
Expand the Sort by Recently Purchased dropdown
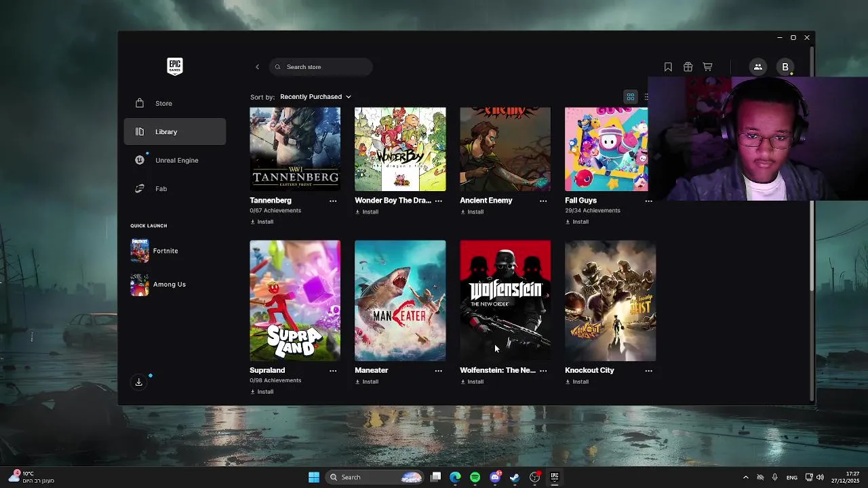click(x=315, y=97)
